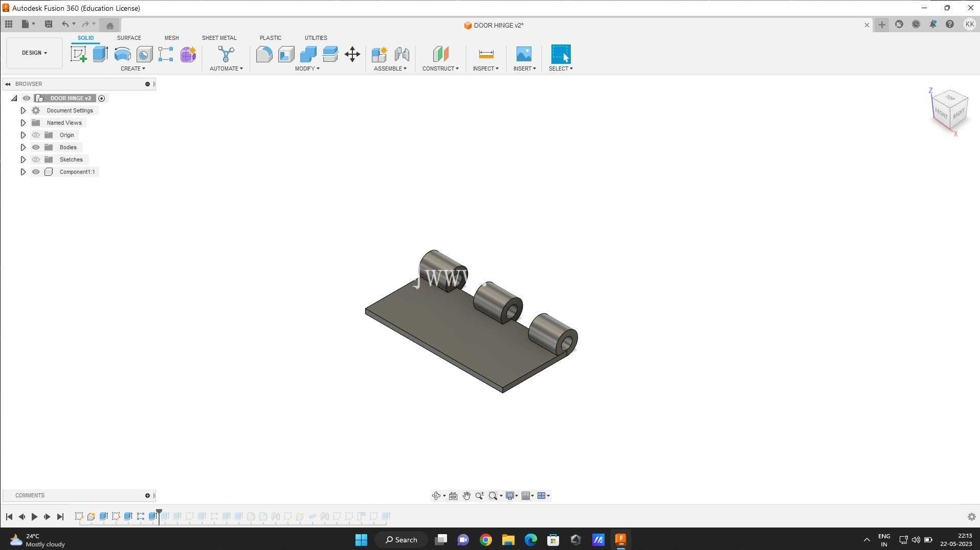Click the Joint tool icon
This screenshot has height=550, width=980.
pos(402,54)
